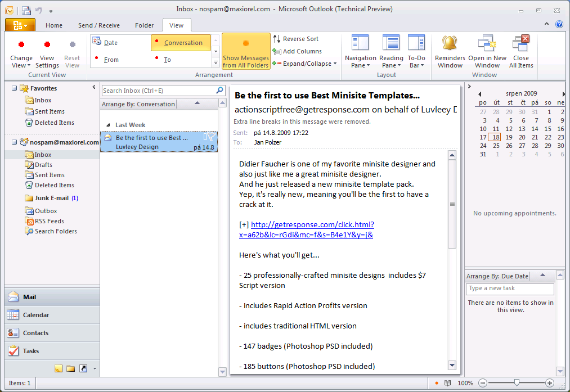The image size is (570, 392).
Task: Open Favorites Sent Items folder
Action: click(x=50, y=111)
